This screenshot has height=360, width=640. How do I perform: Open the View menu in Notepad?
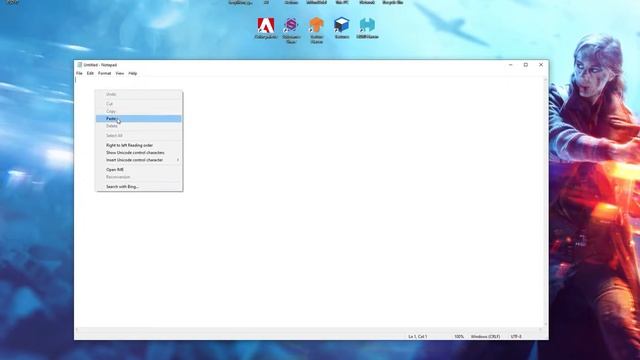(x=120, y=73)
